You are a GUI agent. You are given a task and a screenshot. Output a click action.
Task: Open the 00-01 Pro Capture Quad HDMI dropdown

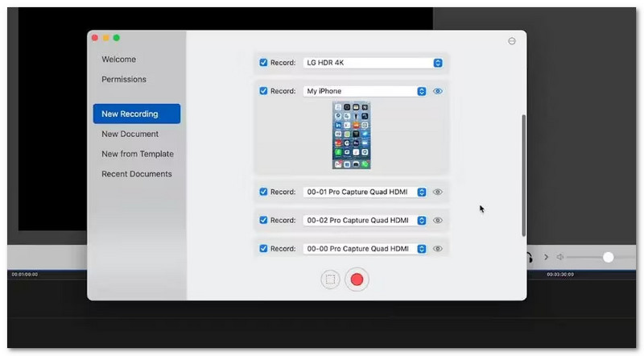point(365,192)
